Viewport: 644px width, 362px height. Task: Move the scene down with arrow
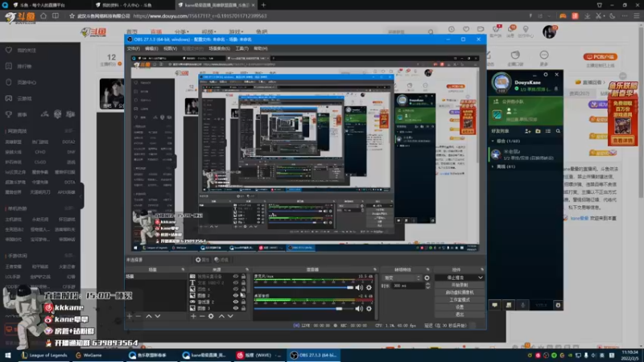pyautogui.click(x=157, y=316)
